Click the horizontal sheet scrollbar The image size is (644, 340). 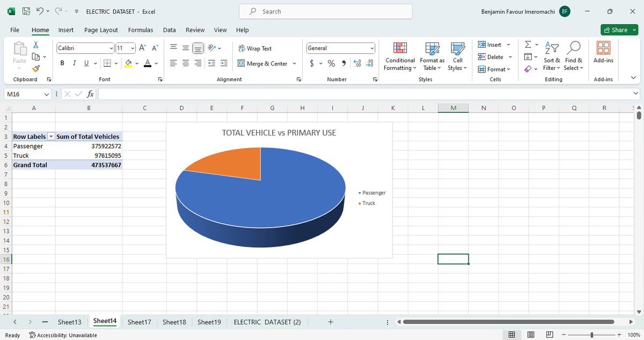point(509,322)
